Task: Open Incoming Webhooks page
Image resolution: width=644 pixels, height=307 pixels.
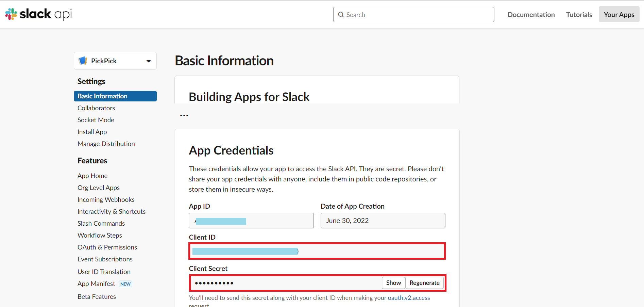Action: click(106, 199)
